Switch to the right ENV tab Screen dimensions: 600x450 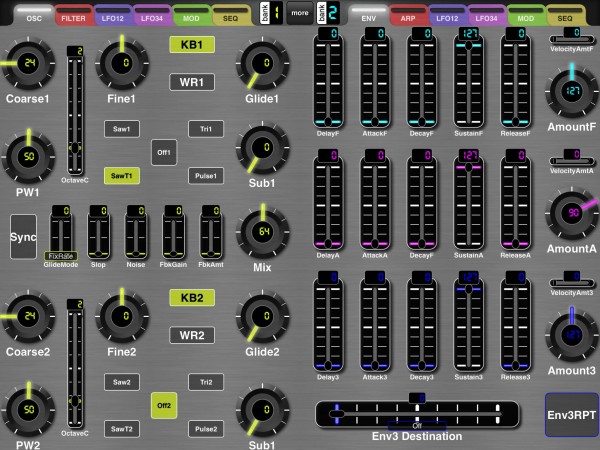click(368, 15)
